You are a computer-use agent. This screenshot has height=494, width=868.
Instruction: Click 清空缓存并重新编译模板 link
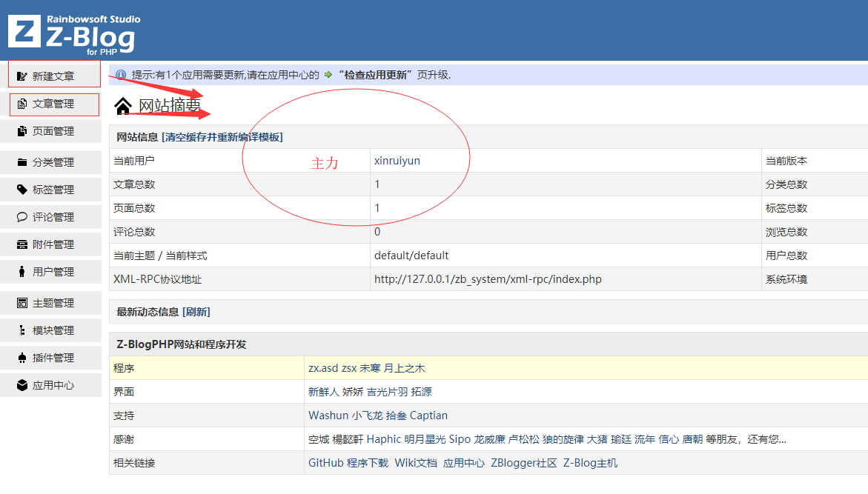(x=222, y=137)
